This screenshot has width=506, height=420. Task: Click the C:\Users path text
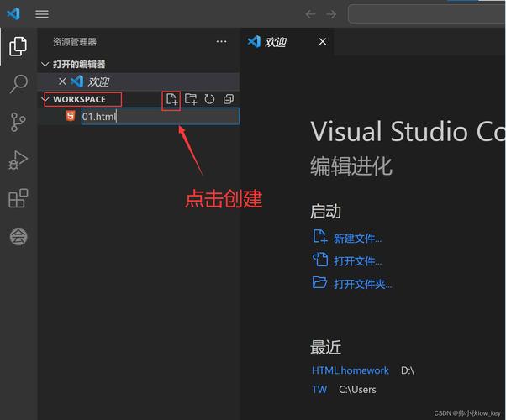click(357, 390)
